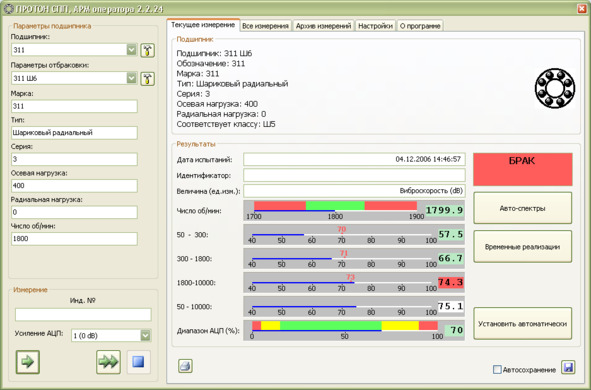The height and width of the screenshot is (390, 591).
Task: Start continuous measurement with double arrows
Action: click(108, 362)
